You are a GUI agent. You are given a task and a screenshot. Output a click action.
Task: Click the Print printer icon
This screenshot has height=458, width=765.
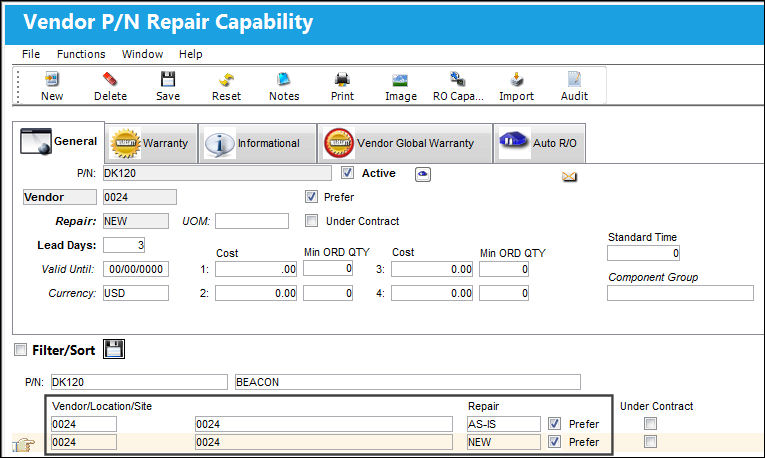(342, 79)
